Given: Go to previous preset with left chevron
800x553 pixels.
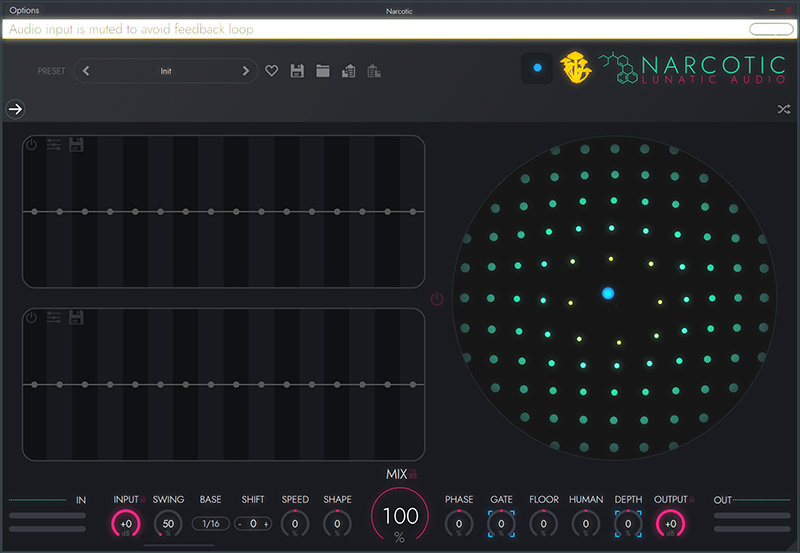Looking at the screenshot, I should [x=86, y=71].
